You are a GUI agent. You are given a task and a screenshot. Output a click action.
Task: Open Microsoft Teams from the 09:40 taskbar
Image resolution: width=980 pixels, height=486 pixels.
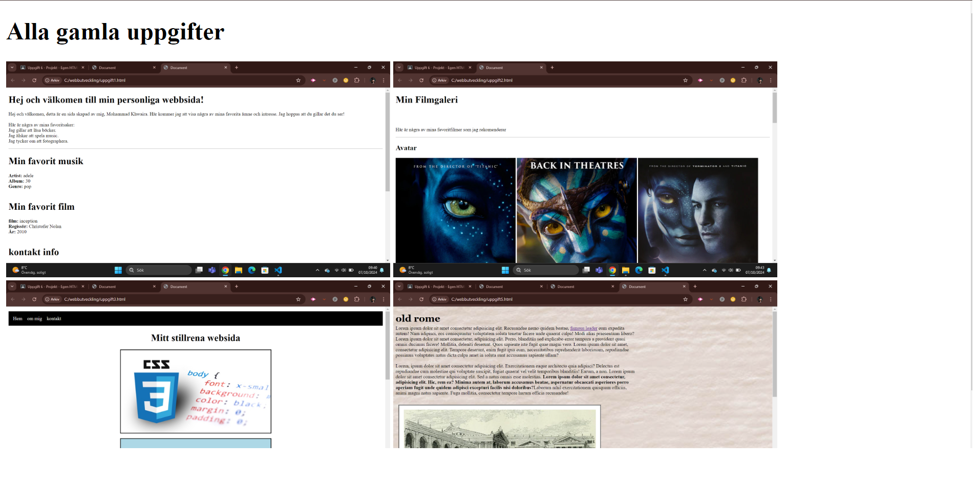[x=212, y=270]
